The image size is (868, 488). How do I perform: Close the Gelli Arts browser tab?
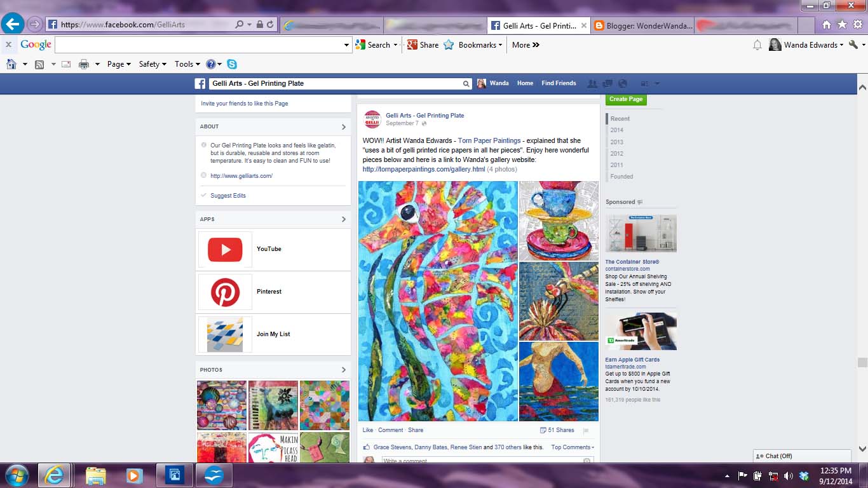coord(583,25)
